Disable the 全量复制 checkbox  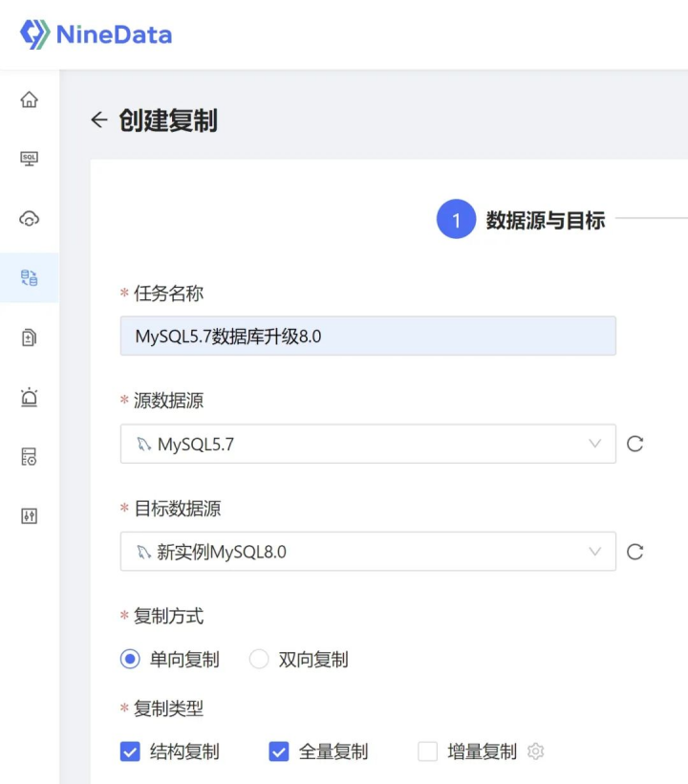coord(278,751)
